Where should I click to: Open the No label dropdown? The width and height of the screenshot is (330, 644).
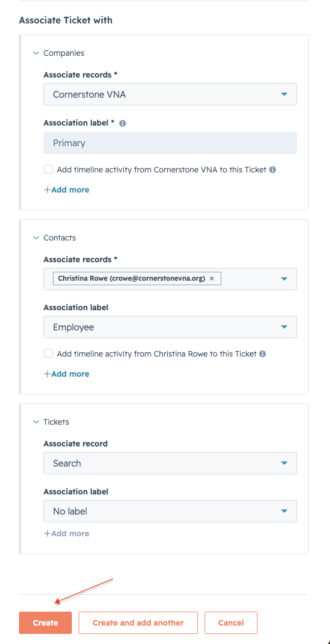point(171,511)
